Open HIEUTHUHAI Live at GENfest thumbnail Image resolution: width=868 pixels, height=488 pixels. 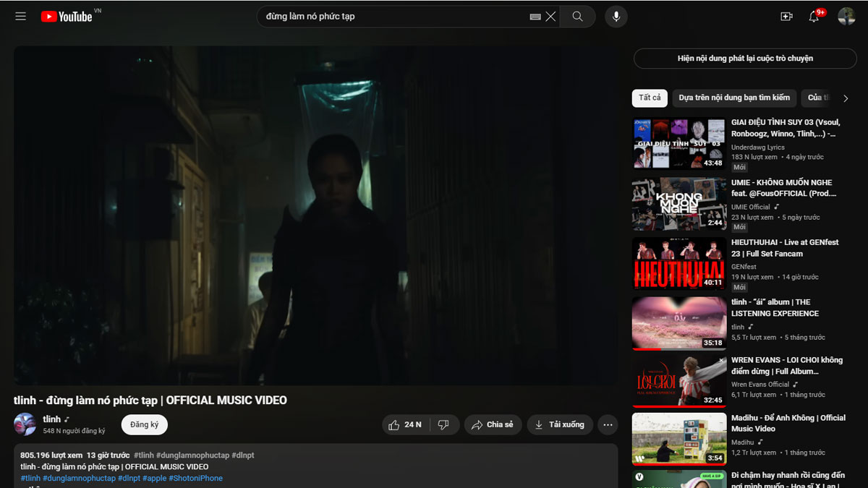point(679,264)
